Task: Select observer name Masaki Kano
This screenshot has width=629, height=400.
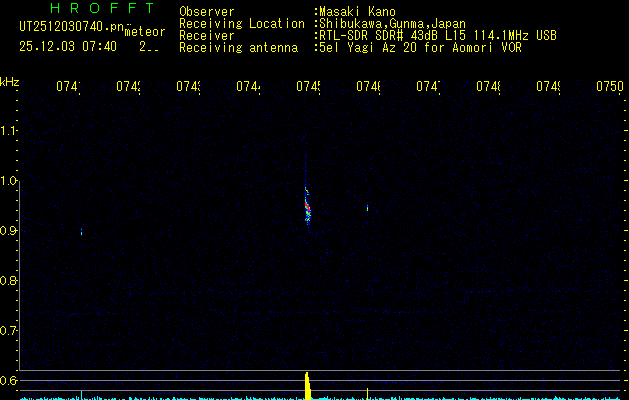Action: click(x=357, y=11)
